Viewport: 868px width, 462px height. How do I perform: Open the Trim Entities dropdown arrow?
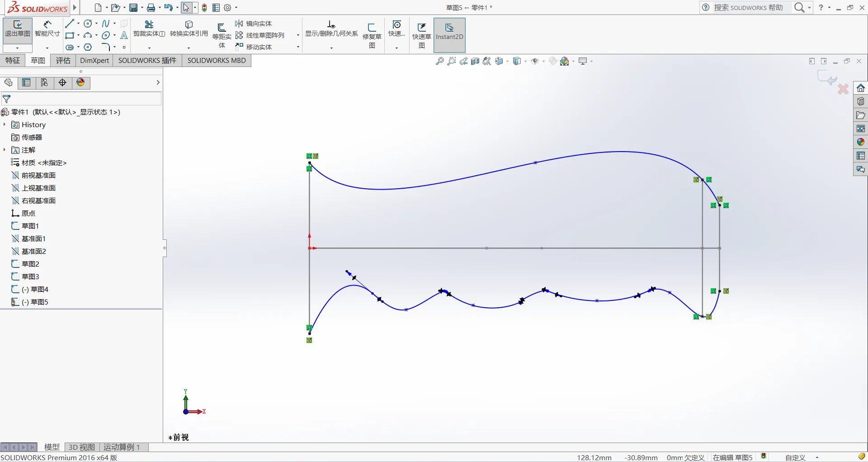pyautogui.click(x=149, y=48)
